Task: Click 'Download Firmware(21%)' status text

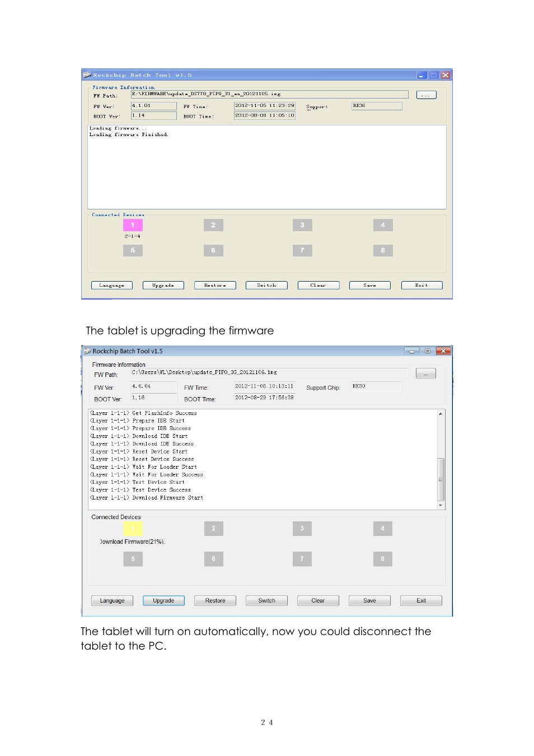Action: pyautogui.click(x=133, y=542)
